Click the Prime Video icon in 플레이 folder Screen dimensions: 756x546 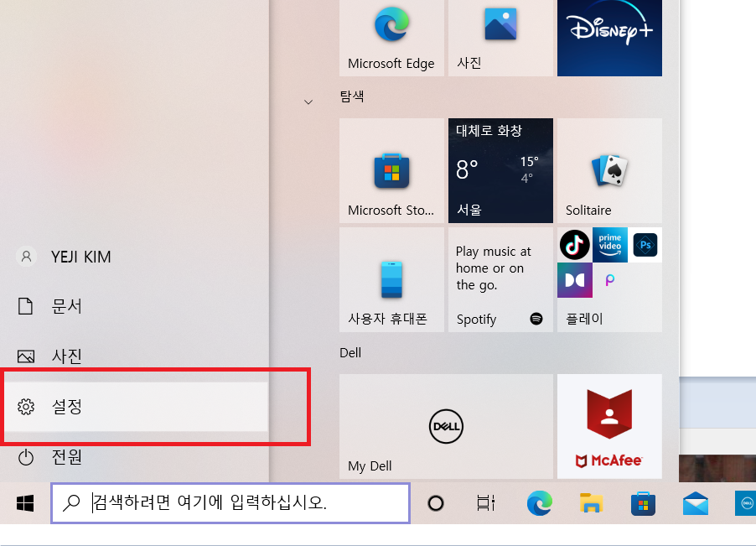coord(610,245)
